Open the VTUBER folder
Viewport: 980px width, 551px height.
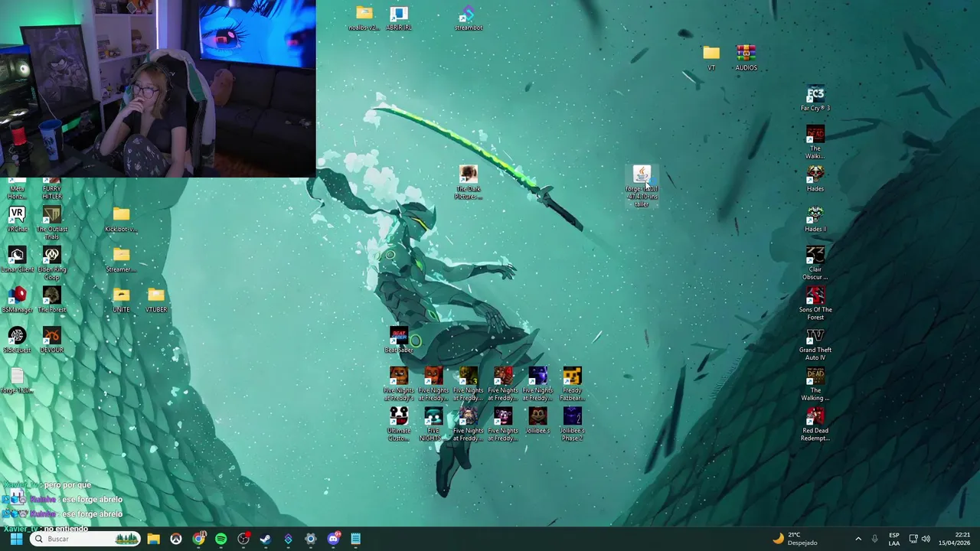(x=156, y=299)
